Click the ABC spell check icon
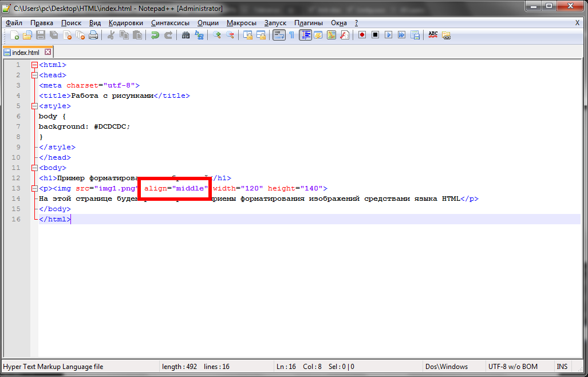The height and width of the screenshot is (377, 588). [433, 35]
